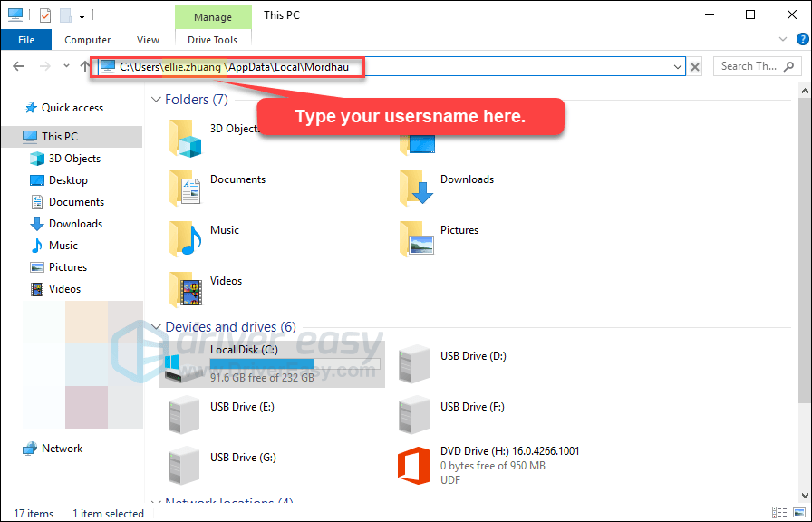Image resolution: width=812 pixels, height=522 pixels.
Task: Select the Documents folder icon
Action: pos(185,189)
